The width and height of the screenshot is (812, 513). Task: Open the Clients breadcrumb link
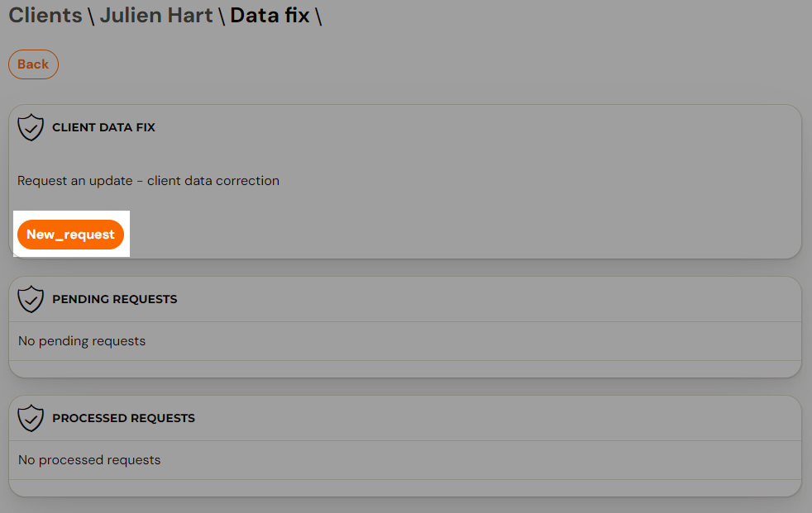click(45, 15)
